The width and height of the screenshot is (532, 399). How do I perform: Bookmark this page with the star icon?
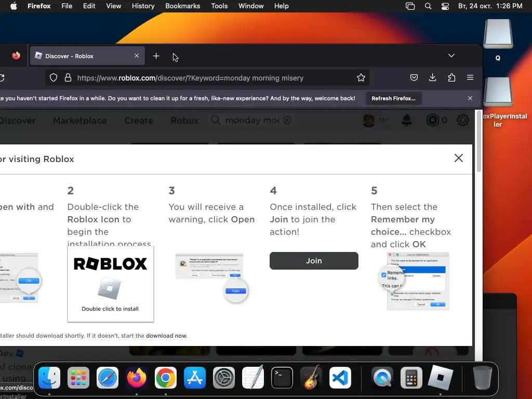coord(361,78)
